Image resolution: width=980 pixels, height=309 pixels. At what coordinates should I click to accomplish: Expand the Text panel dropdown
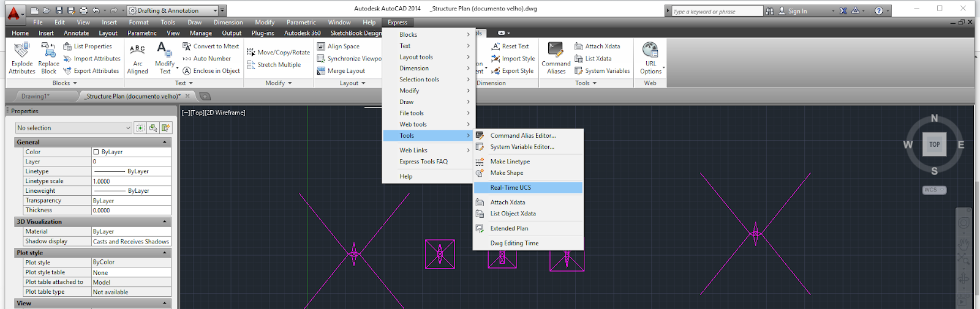183,83
